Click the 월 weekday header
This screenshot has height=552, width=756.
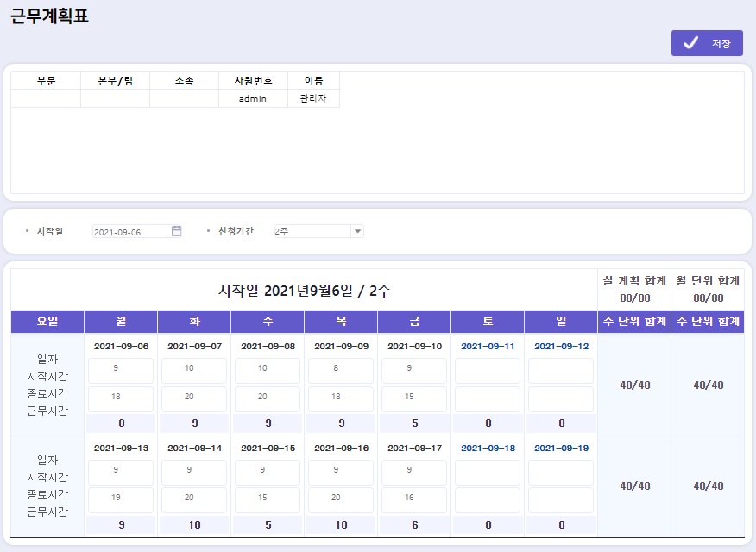pos(121,321)
